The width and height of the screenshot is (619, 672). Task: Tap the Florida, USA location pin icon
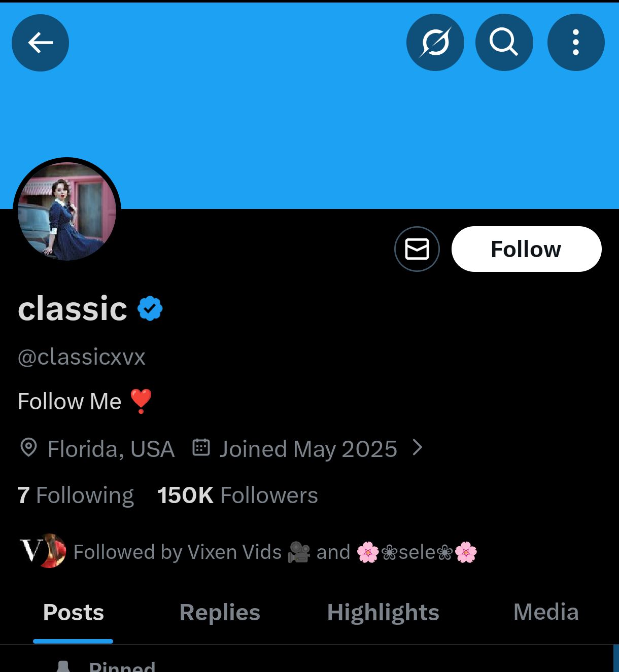28,448
